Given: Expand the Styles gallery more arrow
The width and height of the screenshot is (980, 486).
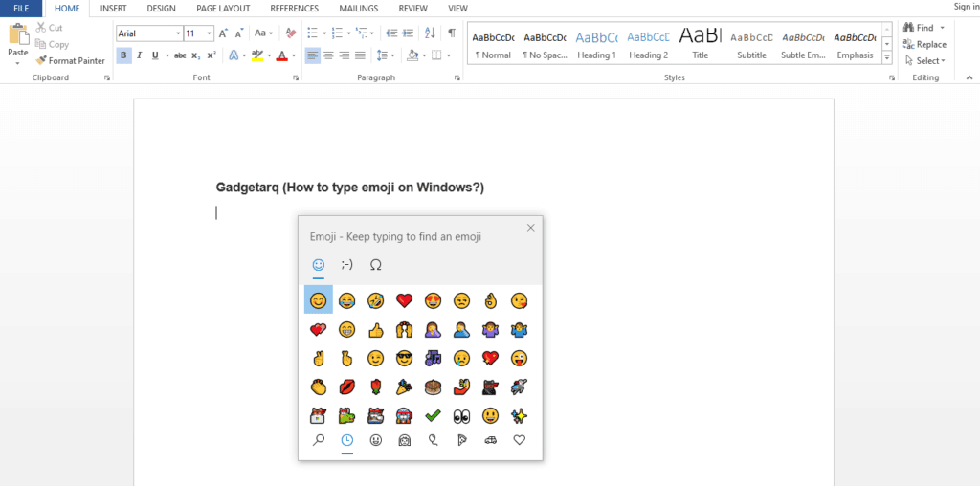Looking at the screenshot, I should pyautogui.click(x=887, y=58).
